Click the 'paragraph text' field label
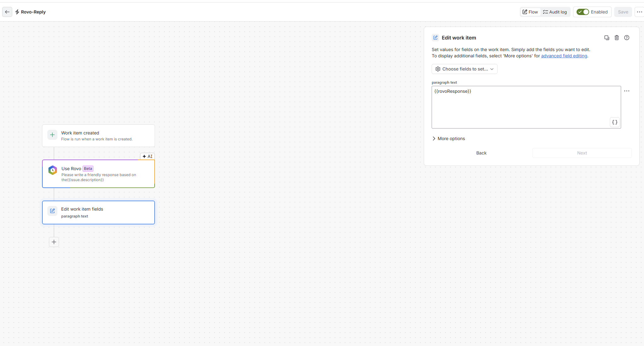This screenshot has width=644, height=346. pos(444,82)
